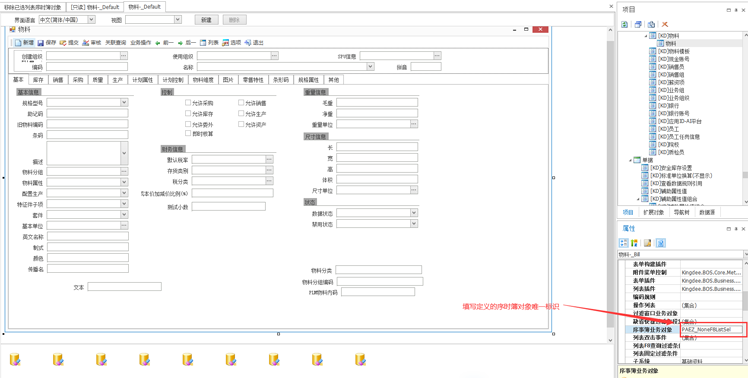Click the property pages icon in 属性 panel
Viewport: 748px width, 378px height.
point(647,243)
